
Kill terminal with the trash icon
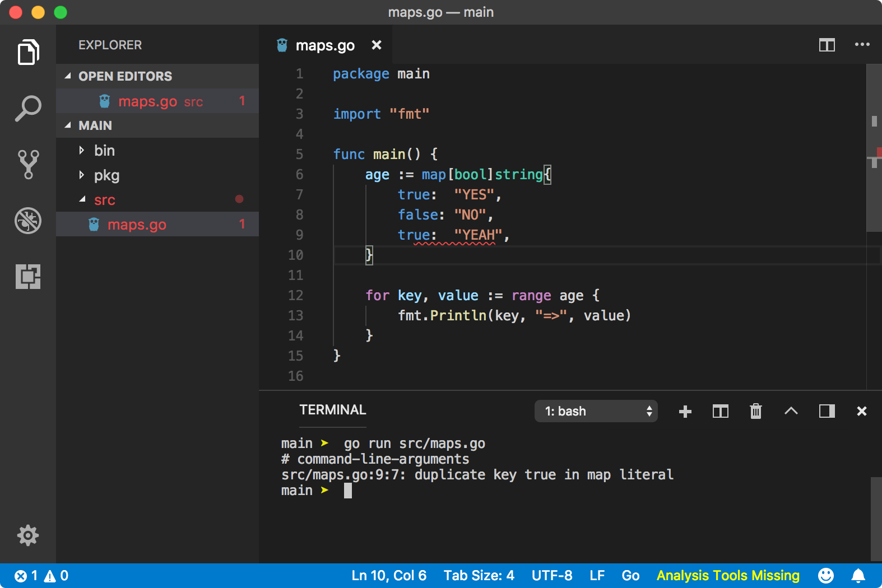[756, 411]
